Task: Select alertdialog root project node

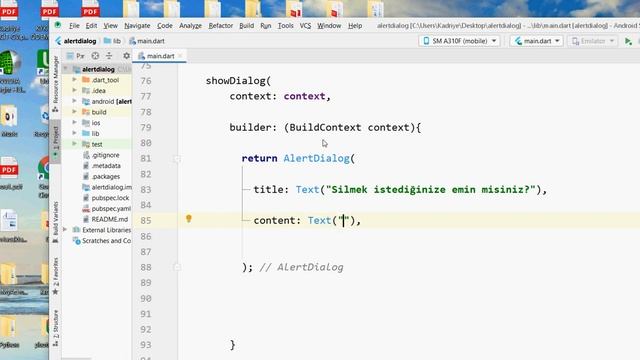Action: (98, 69)
